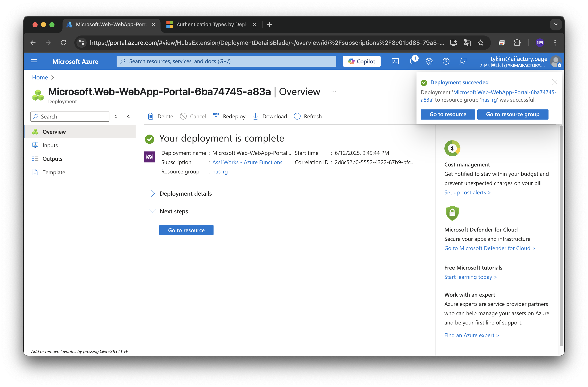
Task: Open the Inputs menu item
Action: [50, 145]
